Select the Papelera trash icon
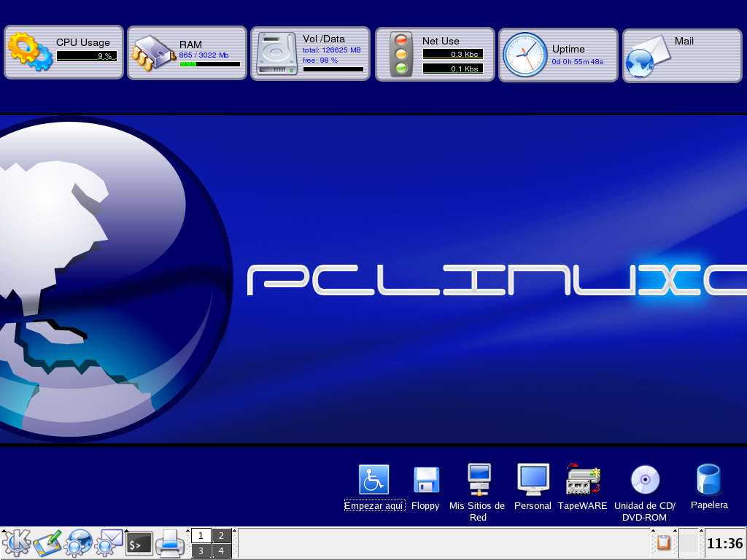The width and height of the screenshot is (747, 560). click(709, 486)
